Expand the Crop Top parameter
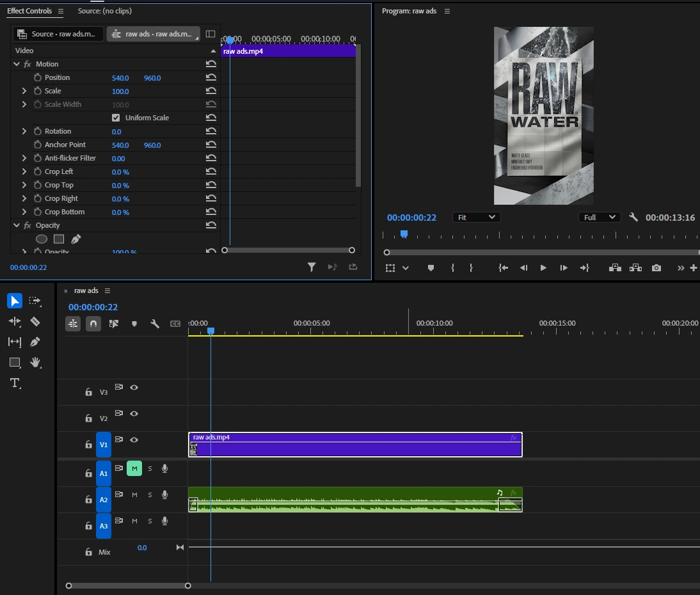 click(24, 185)
